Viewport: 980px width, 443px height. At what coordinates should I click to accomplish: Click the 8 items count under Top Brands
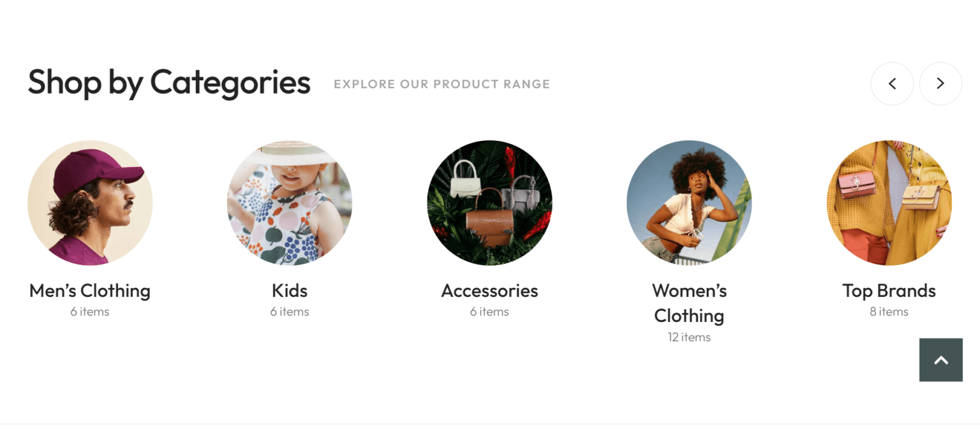click(889, 312)
